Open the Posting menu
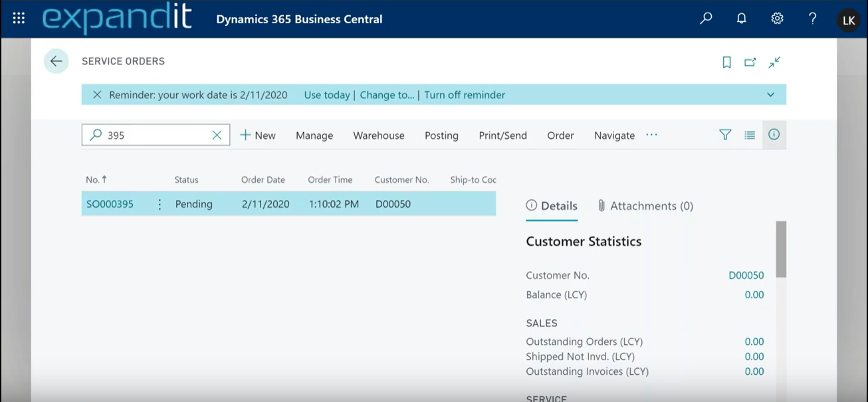 [442, 136]
